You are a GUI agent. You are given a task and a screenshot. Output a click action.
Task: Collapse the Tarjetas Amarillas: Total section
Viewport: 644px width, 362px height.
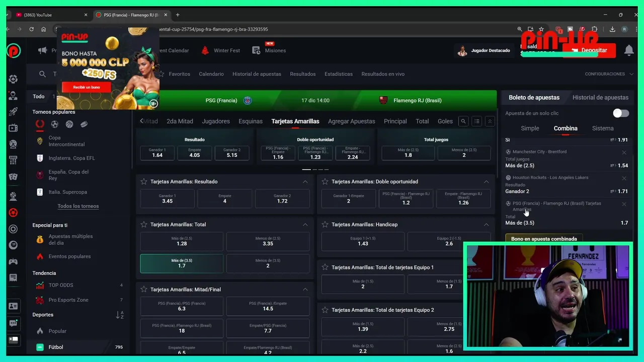click(x=305, y=224)
